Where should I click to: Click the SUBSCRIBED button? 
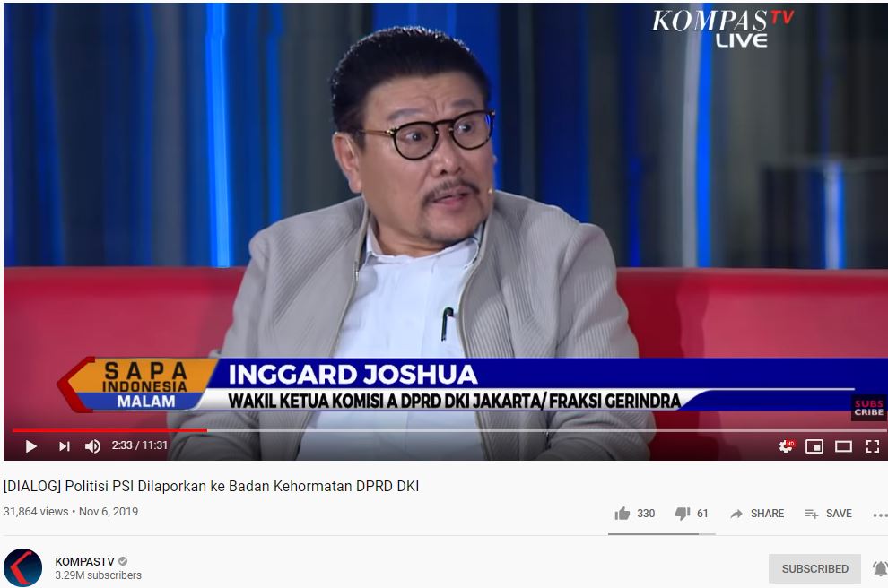click(x=814, y=569)
